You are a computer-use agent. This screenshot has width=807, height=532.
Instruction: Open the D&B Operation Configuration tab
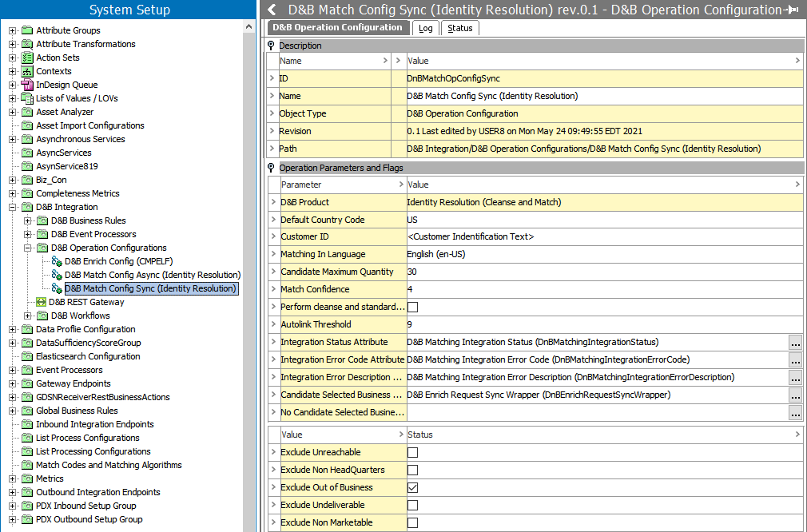338,28
